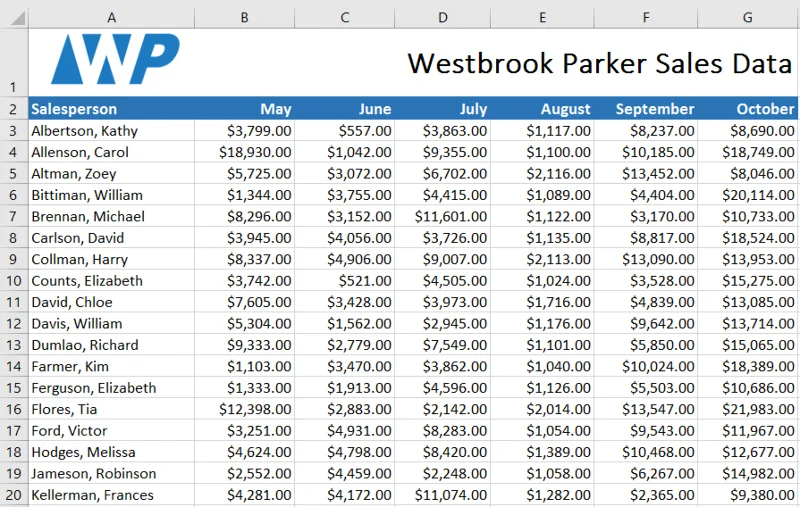800x507 pixels.
Task: Click the September column heading cell
Action: (x=646, y=109)
